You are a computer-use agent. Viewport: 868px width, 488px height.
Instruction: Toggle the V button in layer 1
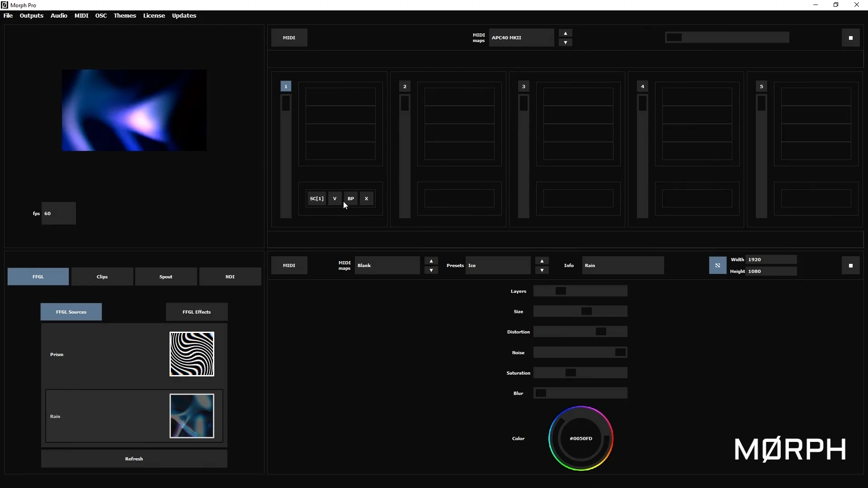[335, 198]
